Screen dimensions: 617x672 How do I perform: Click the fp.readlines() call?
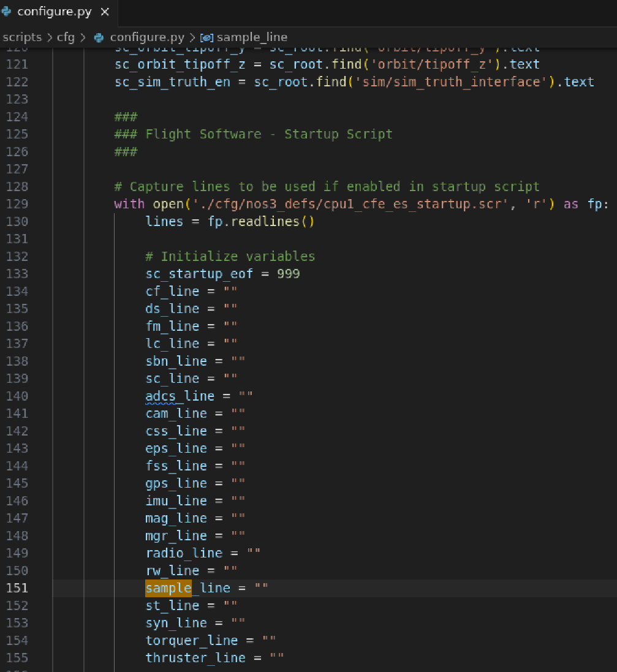[x=261, y=222]
